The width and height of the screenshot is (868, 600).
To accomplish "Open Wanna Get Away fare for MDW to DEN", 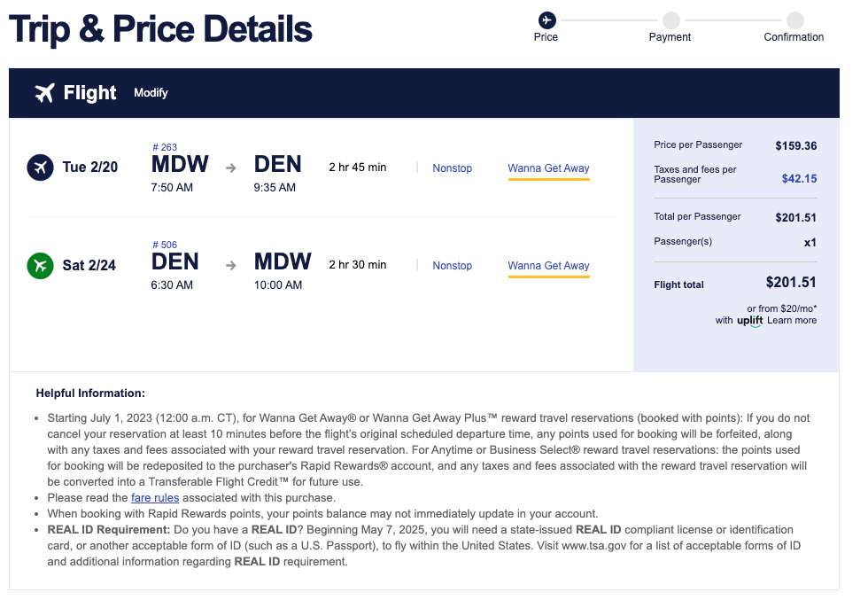I will (548, 169).
